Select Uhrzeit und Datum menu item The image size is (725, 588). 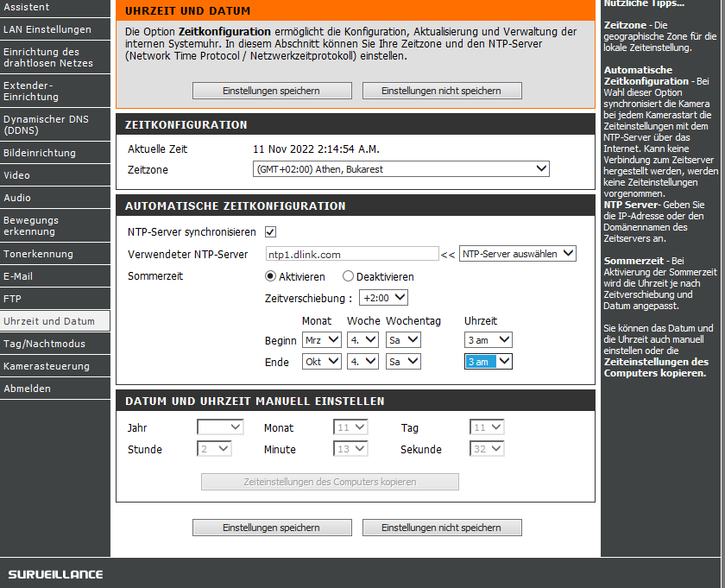tap(55, 321)
